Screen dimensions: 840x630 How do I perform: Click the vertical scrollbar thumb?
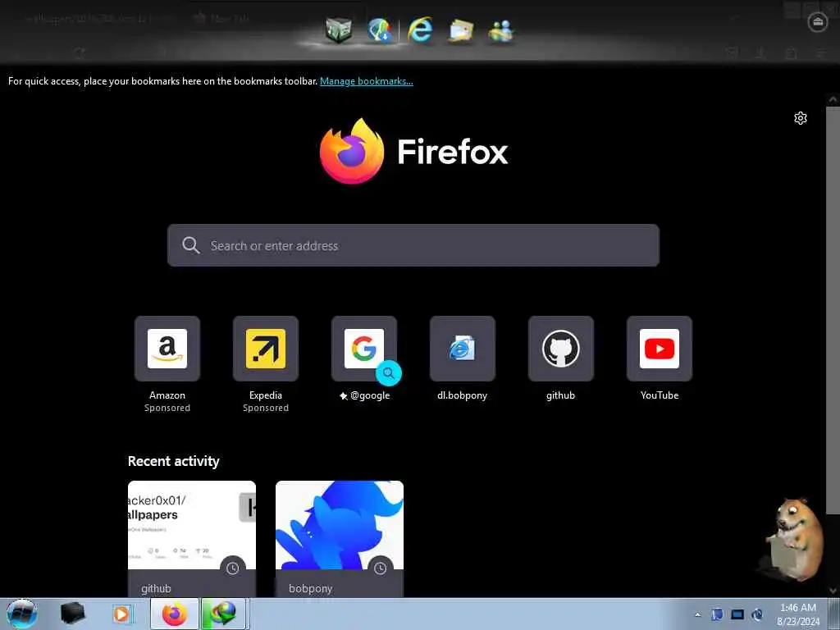coord(833,311)
